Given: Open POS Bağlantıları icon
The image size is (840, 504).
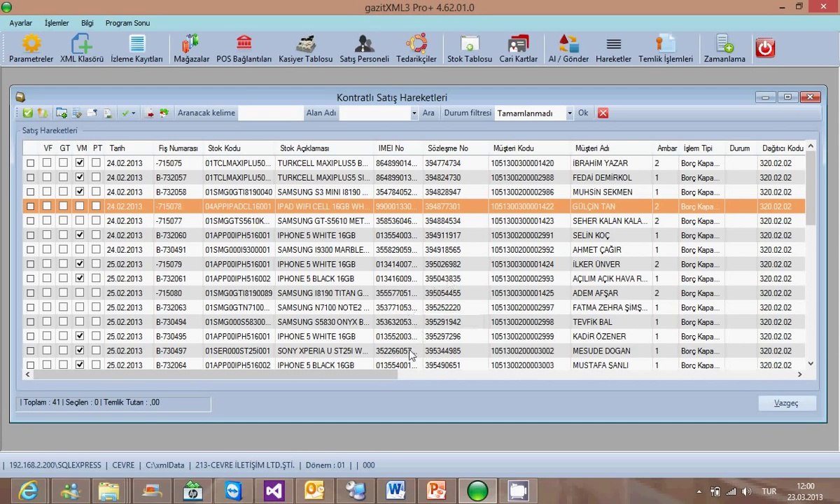Looking at the screenshot, I should coord(244,48).
